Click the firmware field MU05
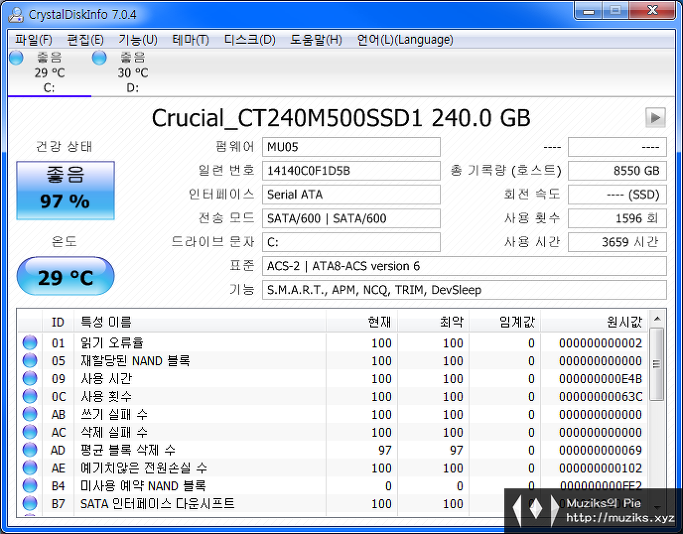Screen dimensions: 683x534 (x=351, y=147)
